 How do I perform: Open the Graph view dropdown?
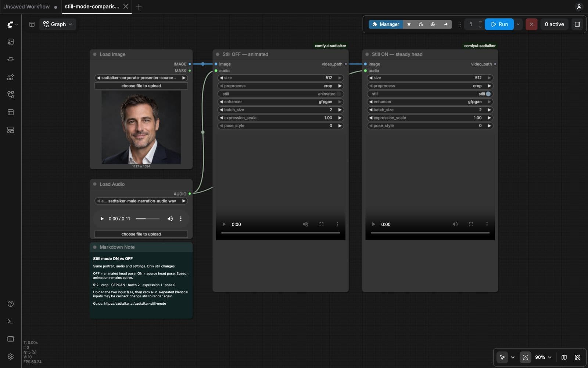[x=58, y=24]
